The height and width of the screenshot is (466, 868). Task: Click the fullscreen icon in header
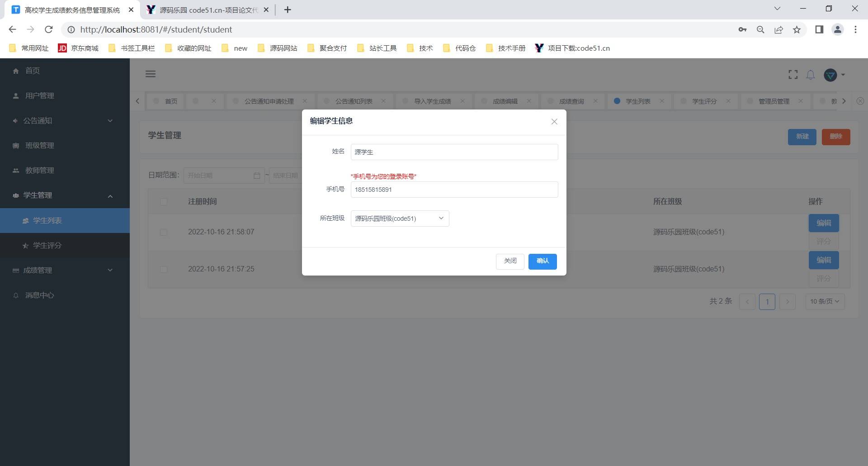point(793,75)
